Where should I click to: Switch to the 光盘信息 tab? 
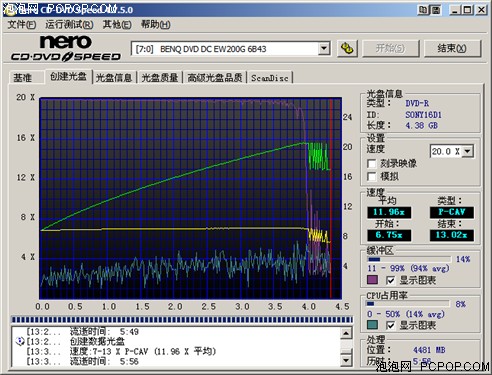[x=114, y=78]
